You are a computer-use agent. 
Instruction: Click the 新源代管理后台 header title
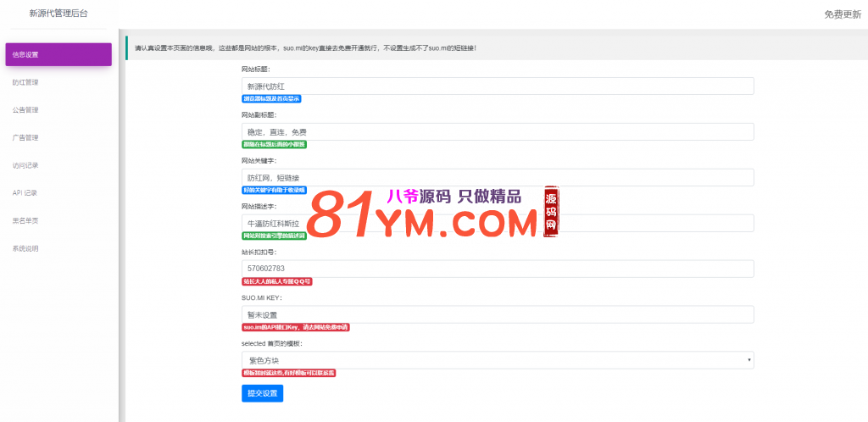click(x=58, y=13)
